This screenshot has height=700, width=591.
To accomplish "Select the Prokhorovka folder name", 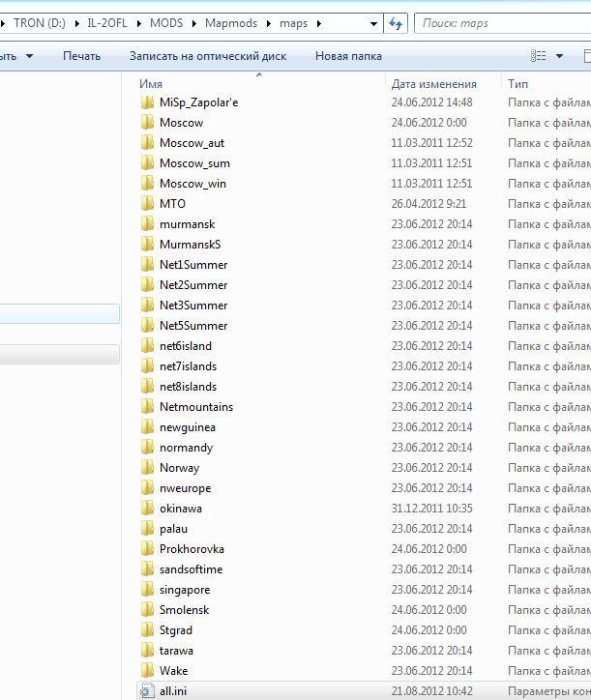I will pyautogui.click(x=192, y=549).
